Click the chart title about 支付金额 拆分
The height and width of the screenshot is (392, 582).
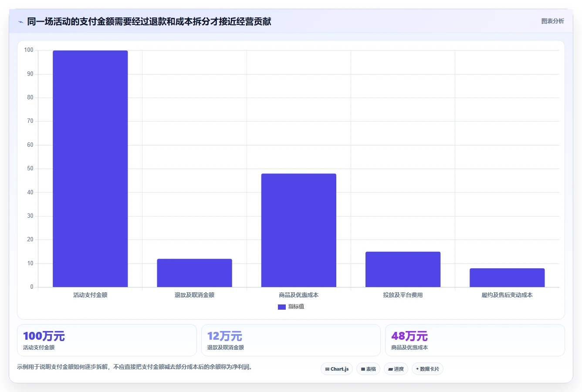pos(149,21)
